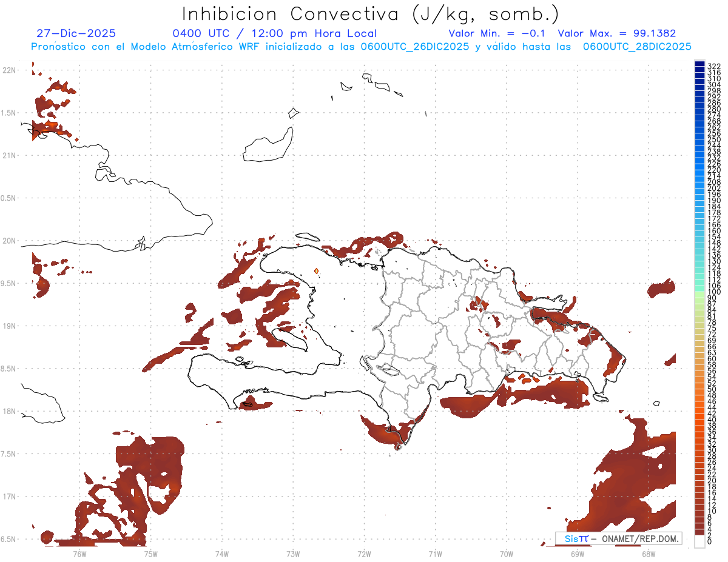The width and height of the screenshot is (728, 562).
Task: Click the colorbar number 20
Action: point(712,481)
